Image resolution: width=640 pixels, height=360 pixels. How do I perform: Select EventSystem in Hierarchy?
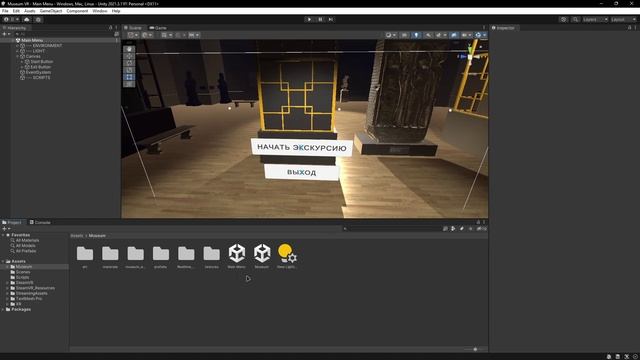pos(36,72)
